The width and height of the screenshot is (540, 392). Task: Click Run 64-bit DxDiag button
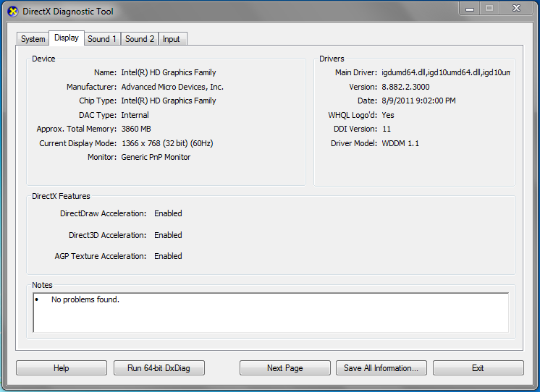[x=159, y=368]
